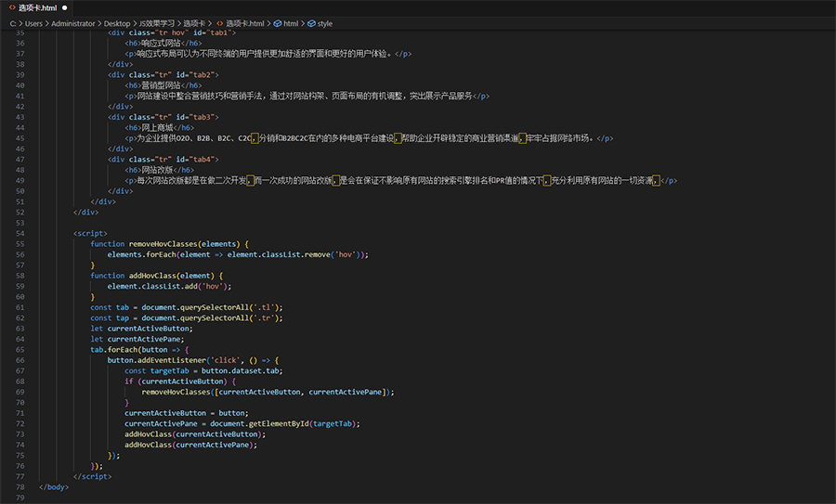Click the div with id="tab3" on line 43
This screenshot has height=504, width=836.
click(x=163, y=117)
